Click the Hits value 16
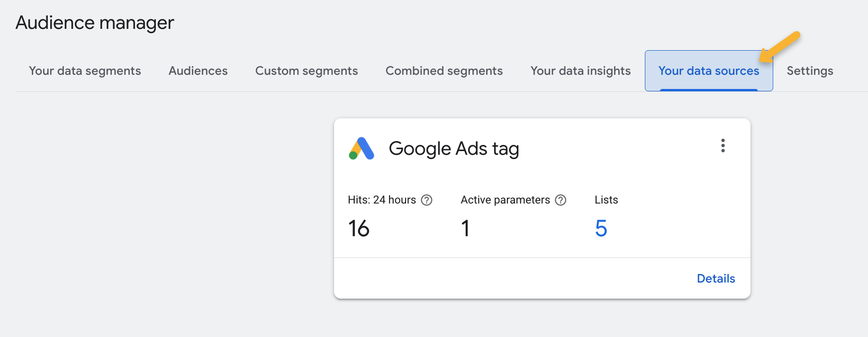The width and height of the screenshot is (868, 337). [359, 229]
